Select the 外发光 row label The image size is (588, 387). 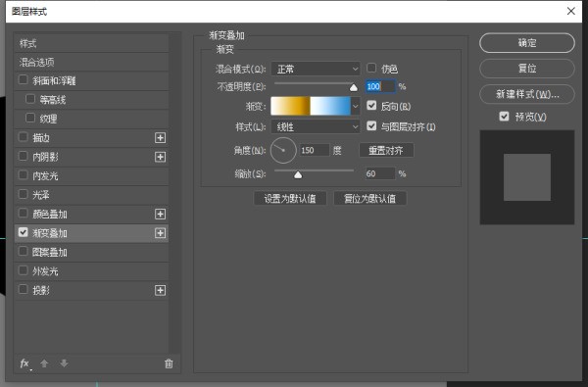45,271
